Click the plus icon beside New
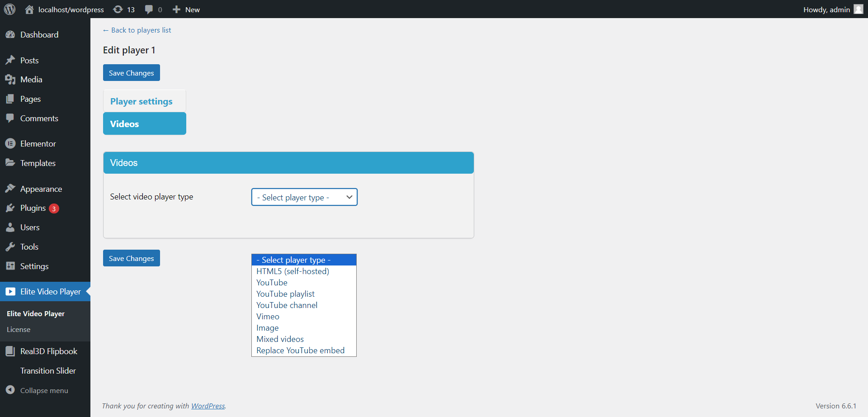The height and width of the screenshot is (417, 868). click(x=177, y=9)
